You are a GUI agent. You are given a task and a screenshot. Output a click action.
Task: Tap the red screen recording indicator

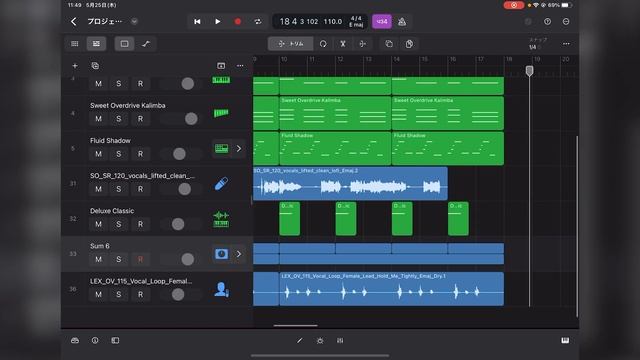(x=513, y=5)
